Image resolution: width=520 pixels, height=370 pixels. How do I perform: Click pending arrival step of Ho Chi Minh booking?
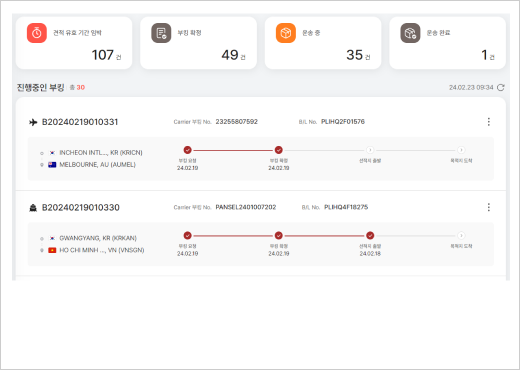point(461,236)
